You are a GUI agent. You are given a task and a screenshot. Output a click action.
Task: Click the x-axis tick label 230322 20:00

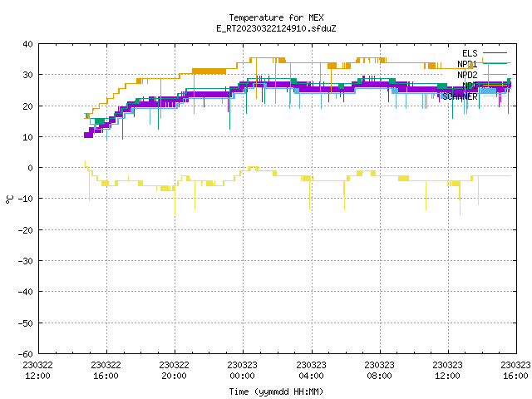click(174, 371)
